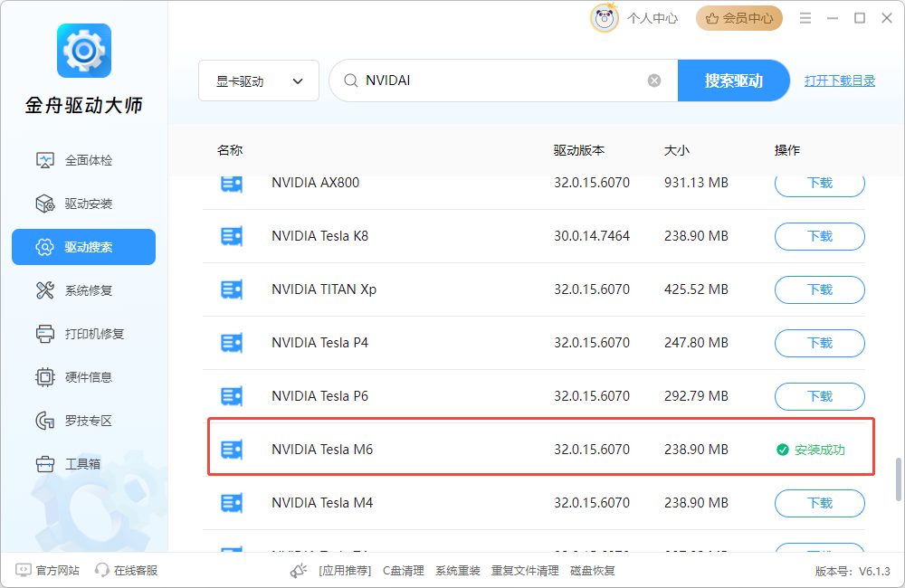Download the NVIDIA Tesla P6 driver
The height and width of the screenshot is (588, 905).
click(x=820, y=396)
